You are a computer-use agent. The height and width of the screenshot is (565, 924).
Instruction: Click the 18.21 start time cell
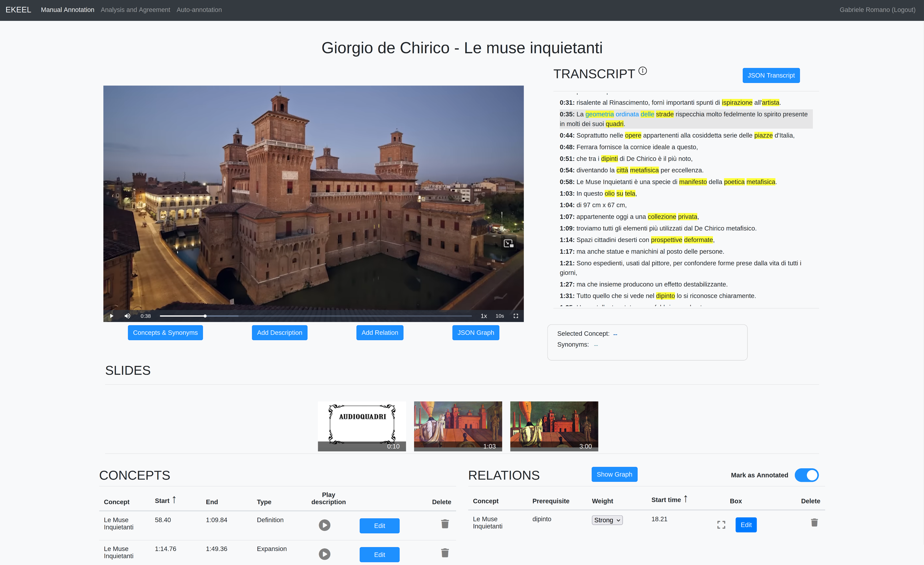[x=659, y=519]
